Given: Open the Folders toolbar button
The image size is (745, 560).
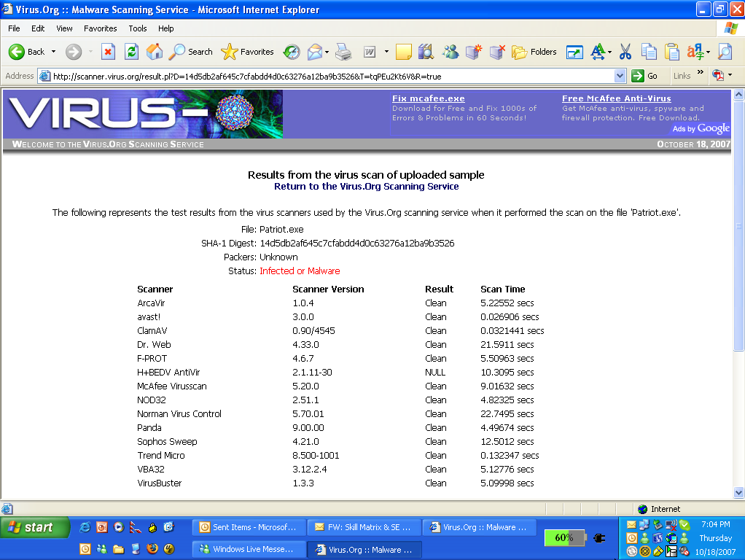Looking at the screenshot, I should coord(534,52).
